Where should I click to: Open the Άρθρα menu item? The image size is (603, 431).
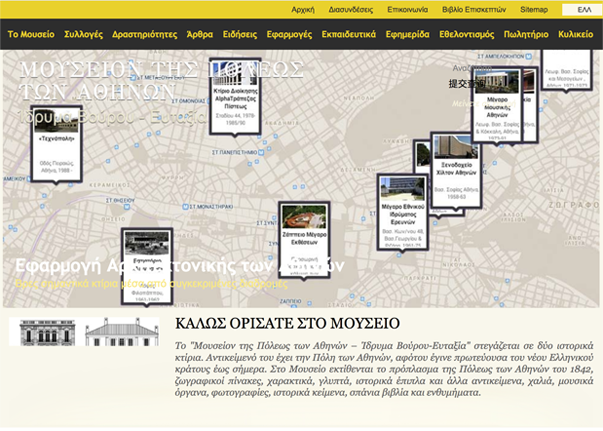tap(200, 34)
